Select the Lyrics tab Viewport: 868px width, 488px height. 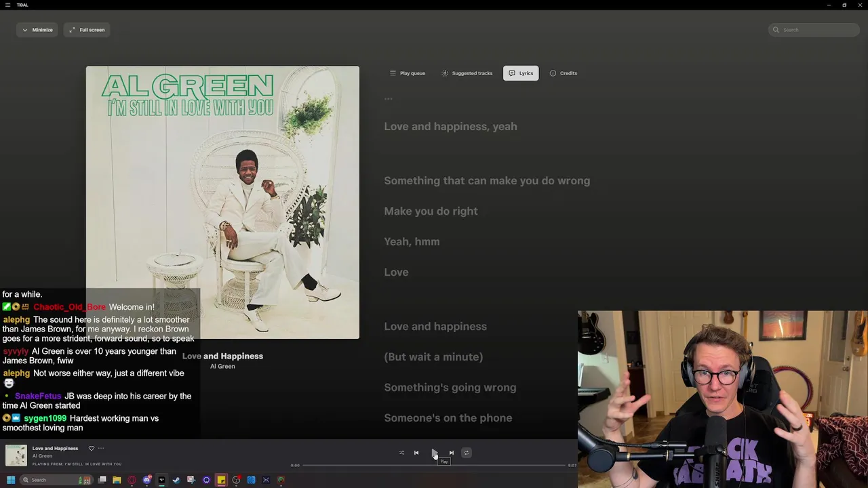pos(521,73)
